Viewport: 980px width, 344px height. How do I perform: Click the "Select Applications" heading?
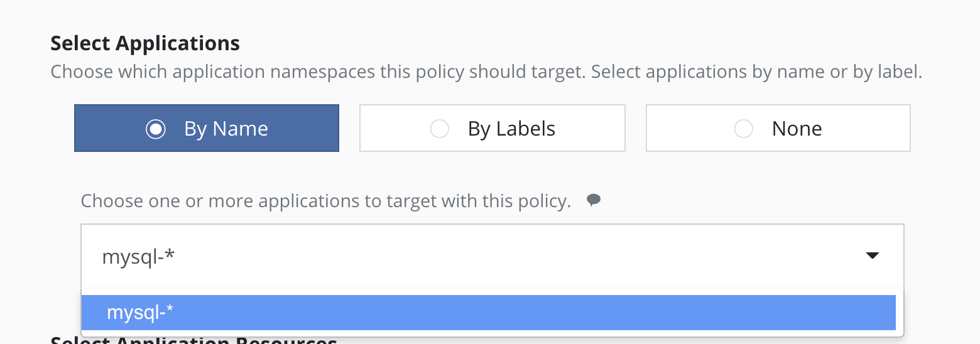point(145,43)
